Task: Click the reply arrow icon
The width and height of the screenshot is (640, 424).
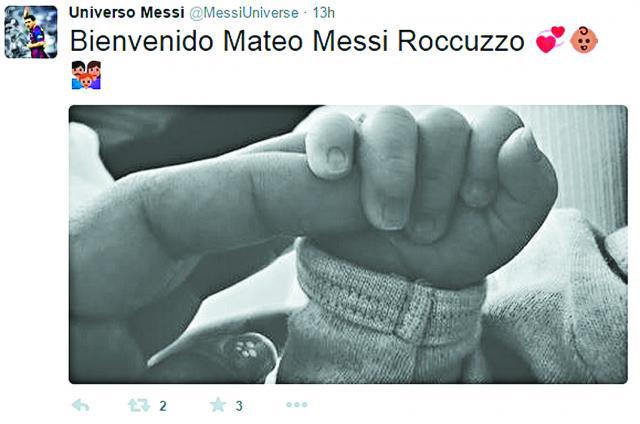Action: click(80, 405)
